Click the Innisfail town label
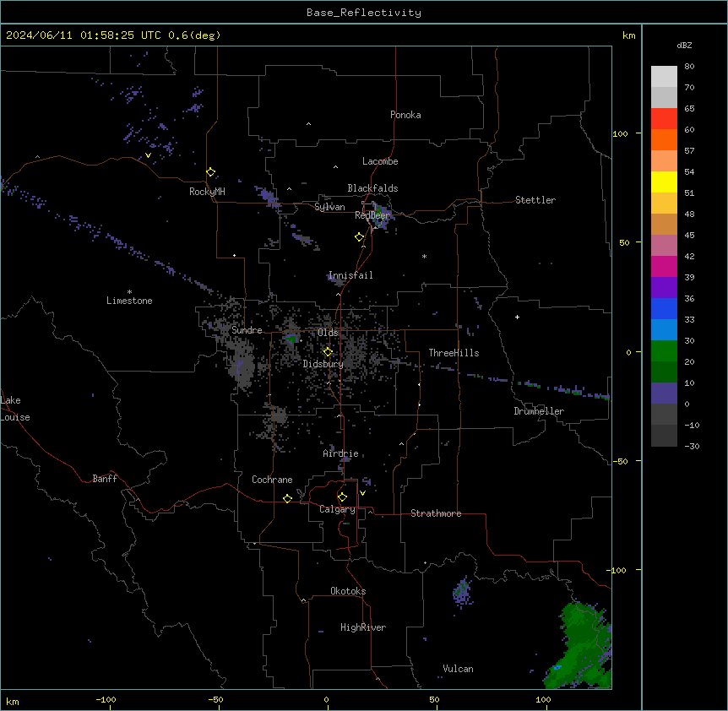This screenshot has height=711, width=728. (350, 275)
